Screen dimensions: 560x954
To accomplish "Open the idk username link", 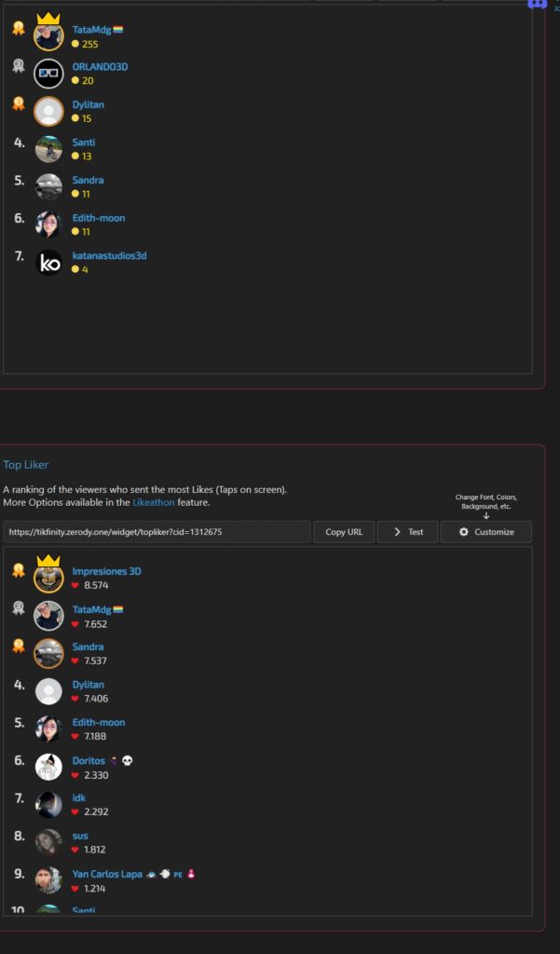I will point(79,797).
